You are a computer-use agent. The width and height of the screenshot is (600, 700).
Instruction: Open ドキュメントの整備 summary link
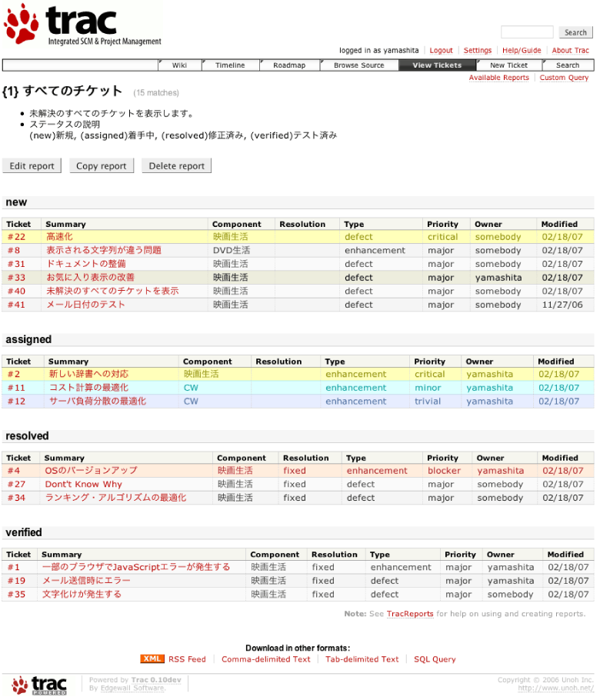[86, 264]
